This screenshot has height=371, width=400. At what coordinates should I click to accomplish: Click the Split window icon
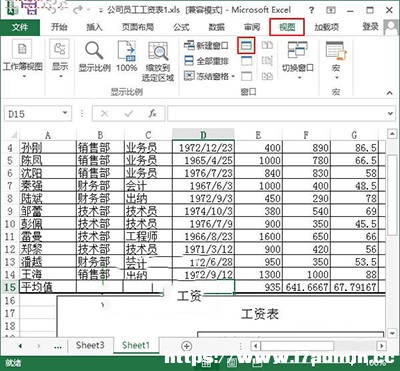click(x=246, y=46)
